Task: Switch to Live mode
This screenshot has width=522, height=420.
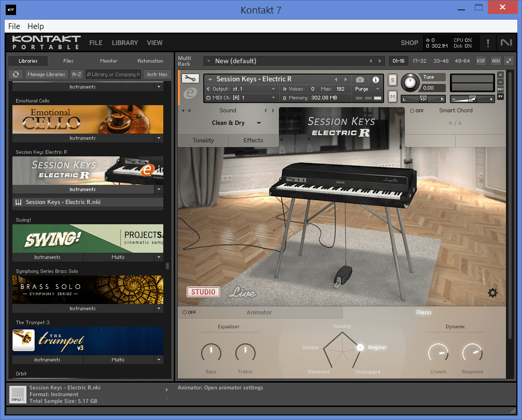Action: point(243,292)
